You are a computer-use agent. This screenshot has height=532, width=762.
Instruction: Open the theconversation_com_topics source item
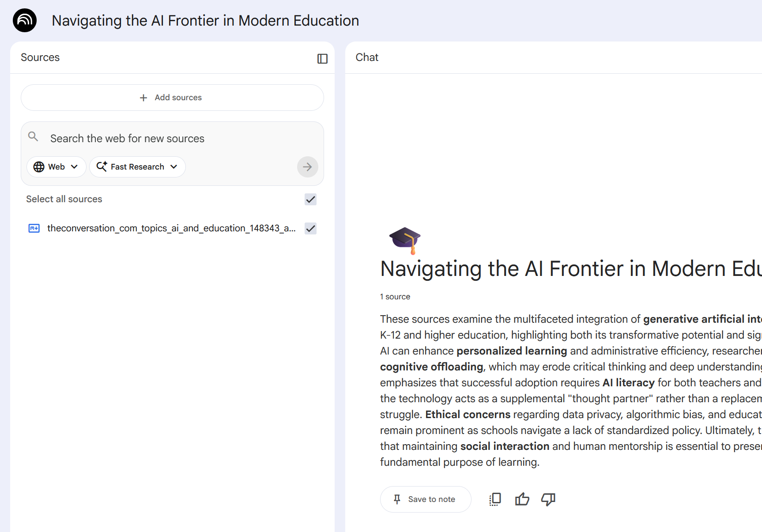pos(171,228)
